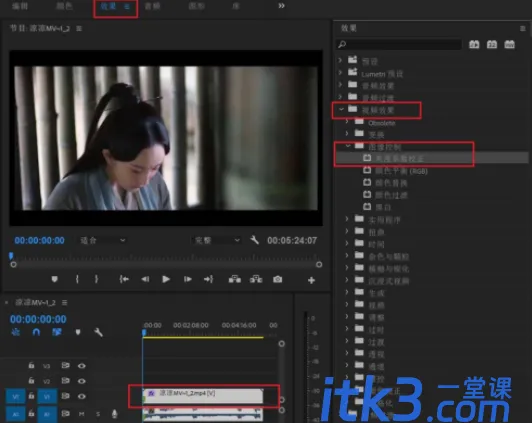The height and width of the screenshot is (423, 532).
Task: Play the sequence in Program monitor
Action: point(166,279)
